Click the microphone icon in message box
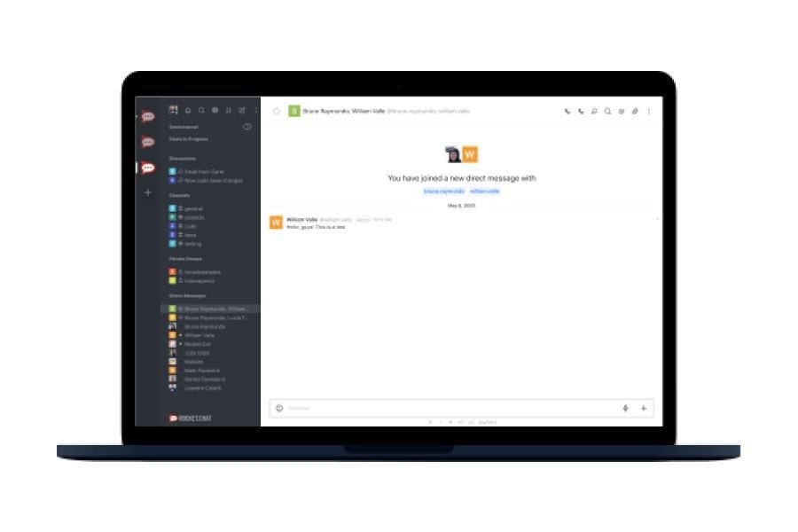The height and width of the screenshot is (532, 798). [625, 408]
